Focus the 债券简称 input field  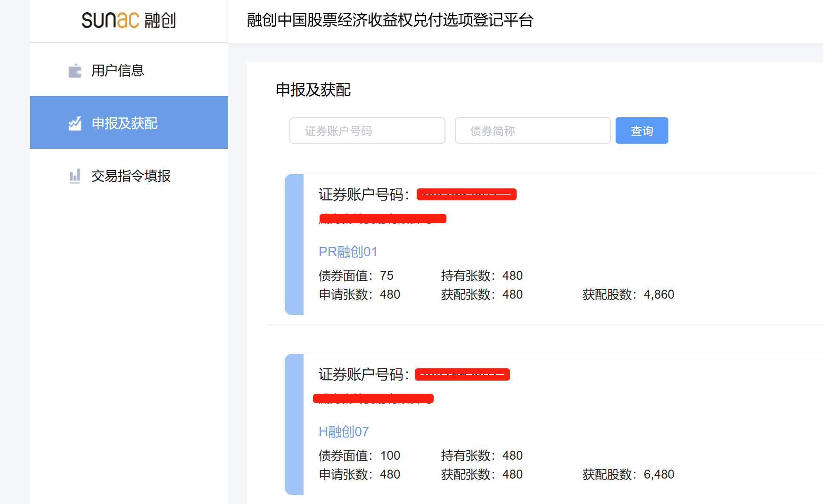(x=533, y=130)
